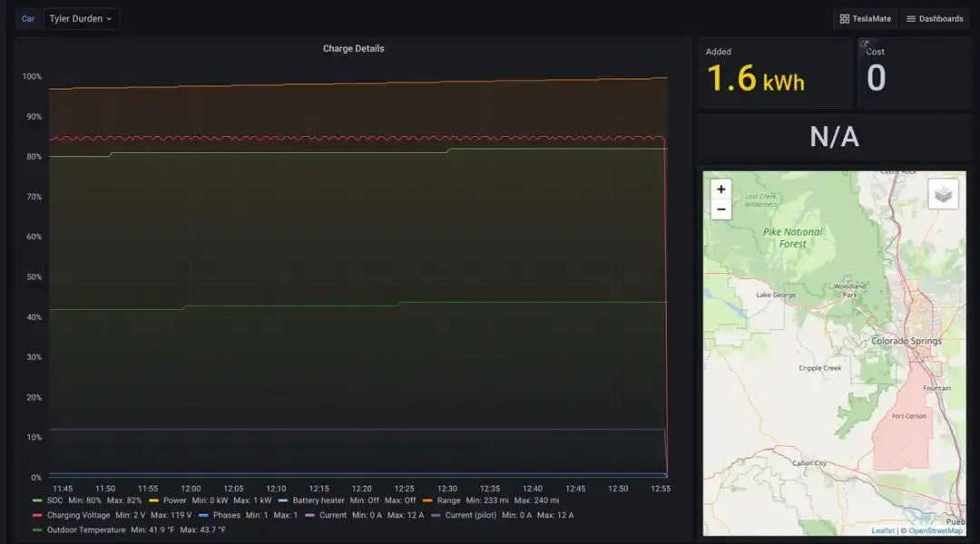The image size is (980, 544).
Task: Toggle Outdoor Temperature series in legend
Action: click(x=85, y=529)
